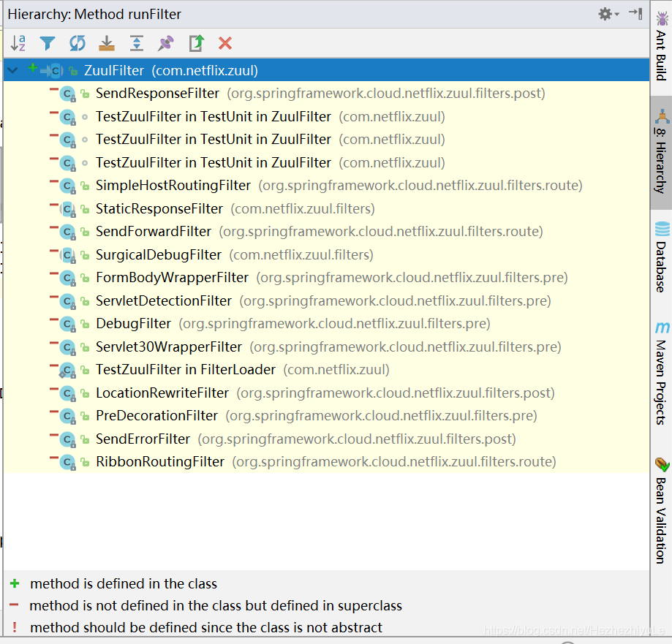Click 'method is defined in the class' legend
Viewport: 672px width, 644px height.
[x=124, y=583]
